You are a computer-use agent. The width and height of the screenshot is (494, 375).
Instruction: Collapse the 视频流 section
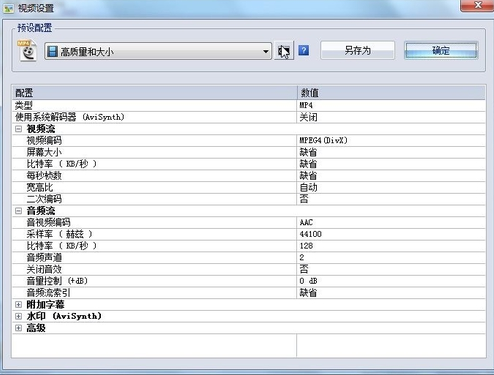(19, 129)
